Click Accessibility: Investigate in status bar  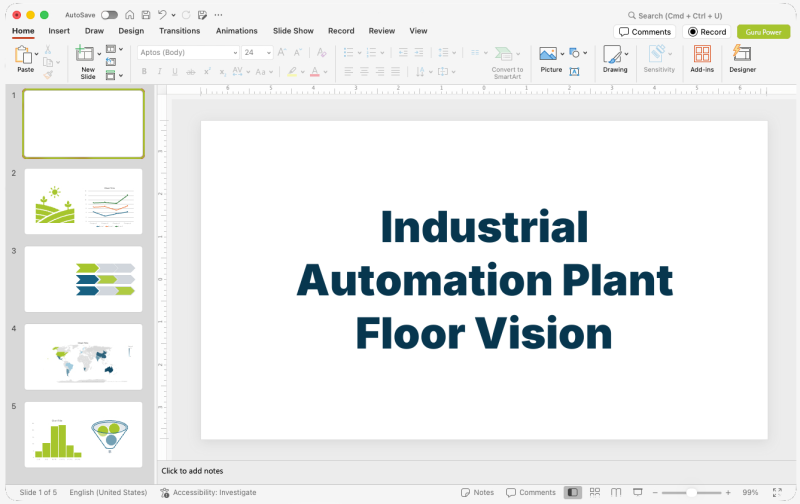[x=208, y=492]
